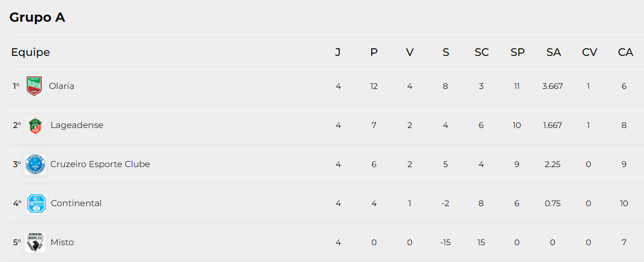
Task: Select the Continental team name
Action: [x=76, y=203]
